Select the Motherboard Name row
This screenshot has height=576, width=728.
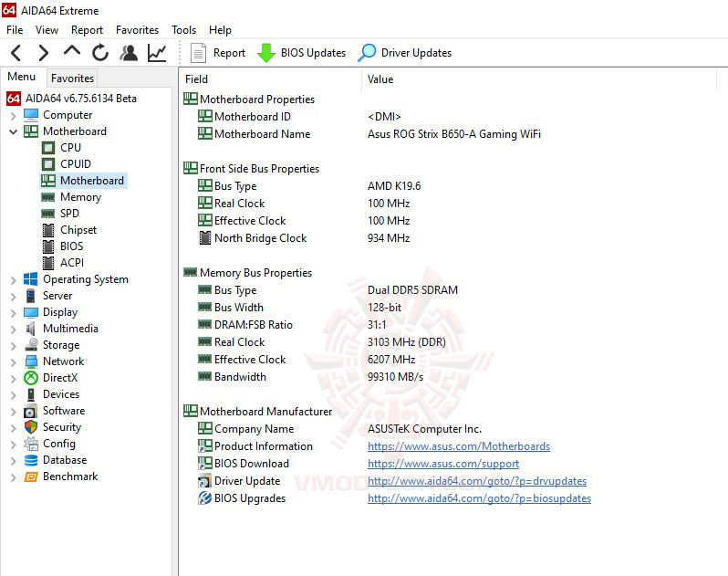pyautogui.click(x=369, y=134)
